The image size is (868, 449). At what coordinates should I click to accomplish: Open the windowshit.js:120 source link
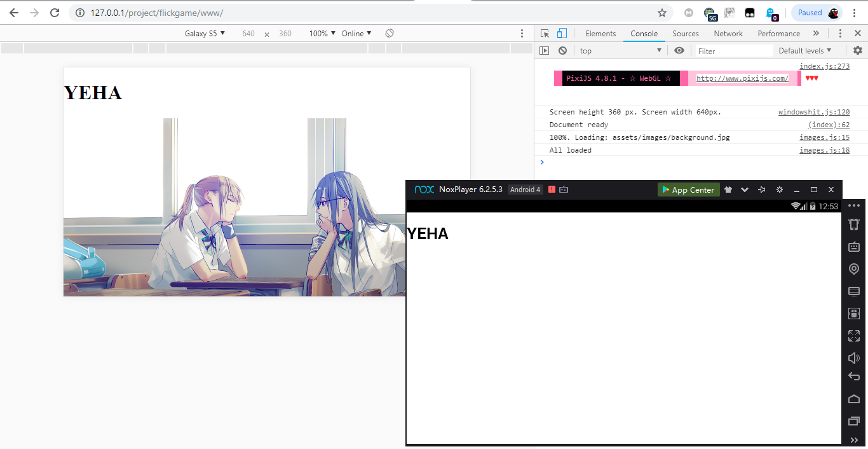tap(814, 112)
